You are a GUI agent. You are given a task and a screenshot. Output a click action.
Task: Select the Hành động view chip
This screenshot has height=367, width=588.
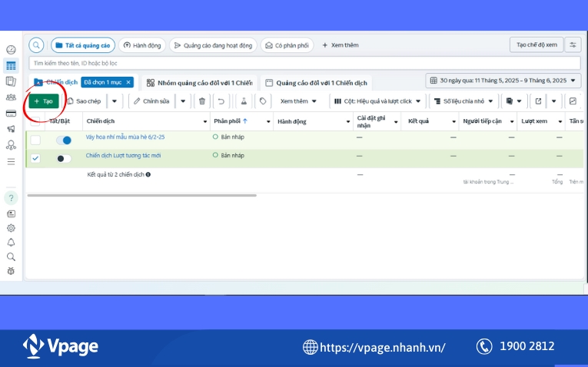[x=142, y=45]
